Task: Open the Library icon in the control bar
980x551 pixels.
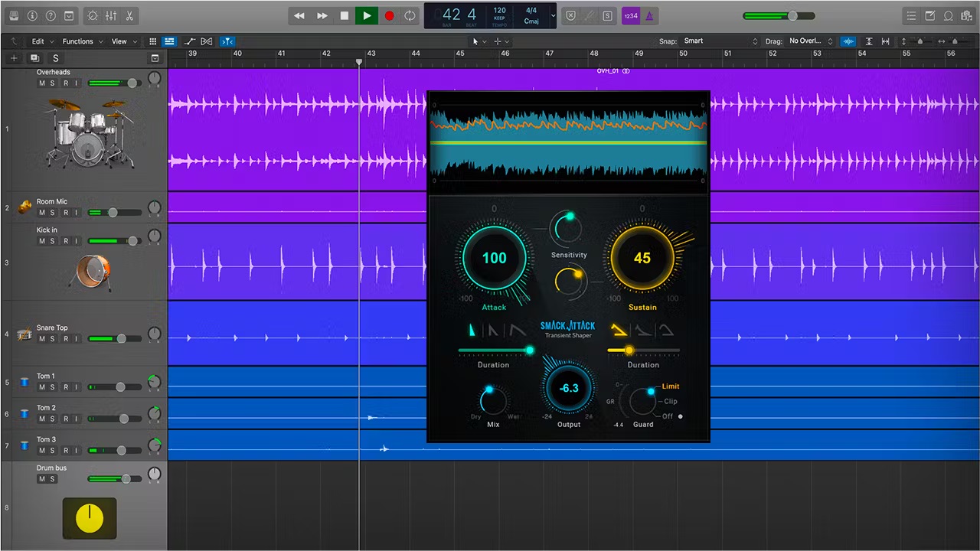Action: coord(14,15)
